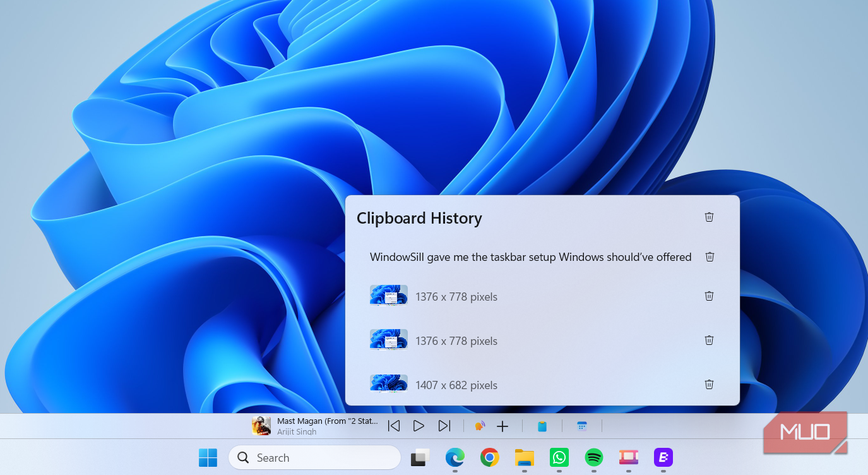The height and width of the screenshot is (475, 868).
Task: Open File Explorer from taskbar
Action: click(525, 457)
